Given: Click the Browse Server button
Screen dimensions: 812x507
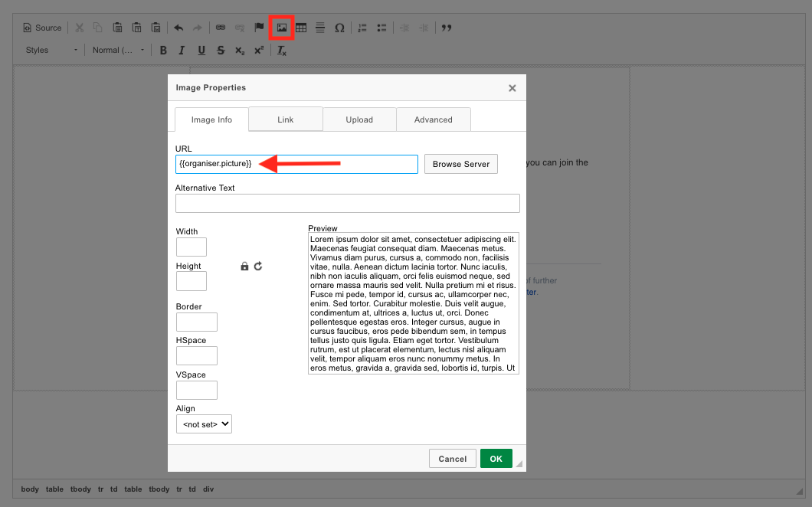Looking at the screenshot, I should (x=461, y=164).
